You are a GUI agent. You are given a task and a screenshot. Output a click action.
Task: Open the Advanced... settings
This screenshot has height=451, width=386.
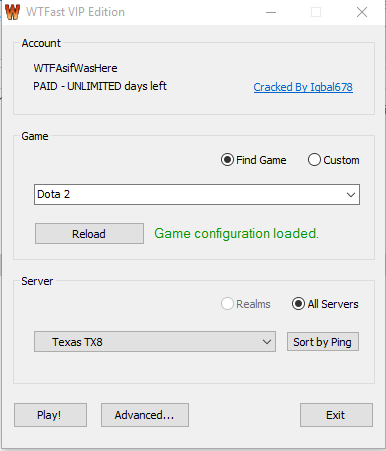pyautogui.click(x=145, y=415)
